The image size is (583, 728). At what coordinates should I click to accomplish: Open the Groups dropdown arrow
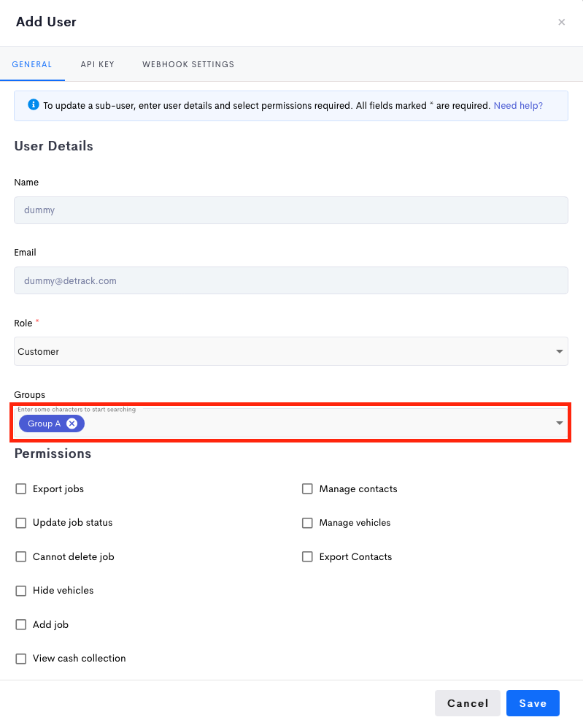coord(560,423)
